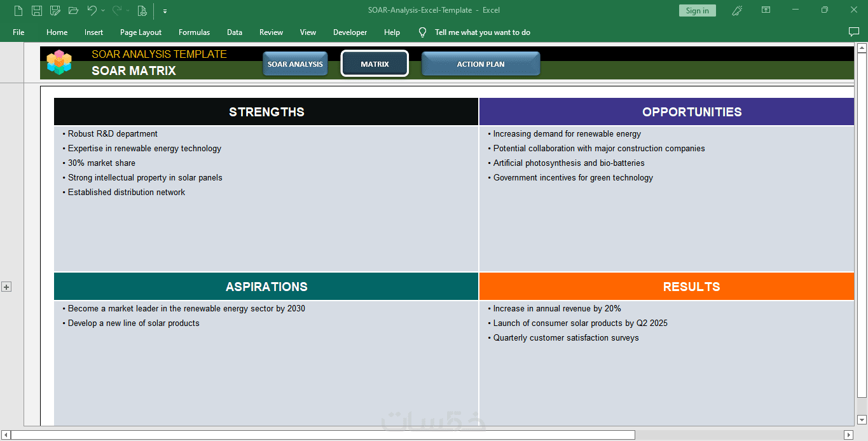Image resolution: width=868 pixels, height=441 pixels.
Task: Create a new blank workbook icon
Action: 18,10
